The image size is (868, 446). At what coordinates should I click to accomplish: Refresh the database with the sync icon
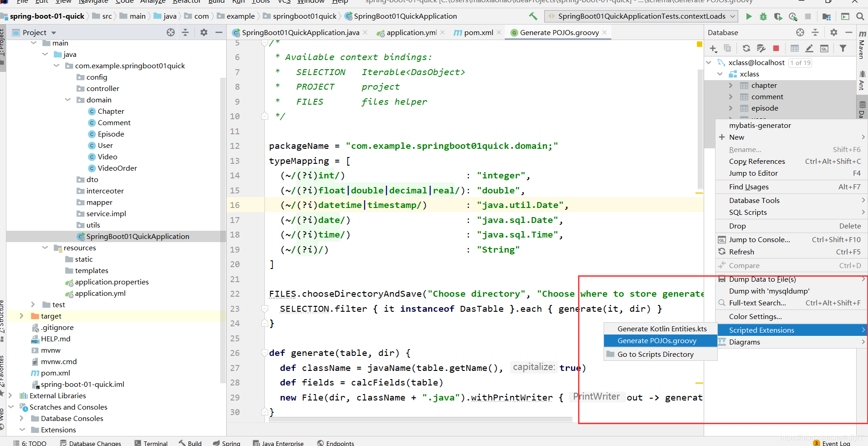pyautogui.click(x=746, y=48)
